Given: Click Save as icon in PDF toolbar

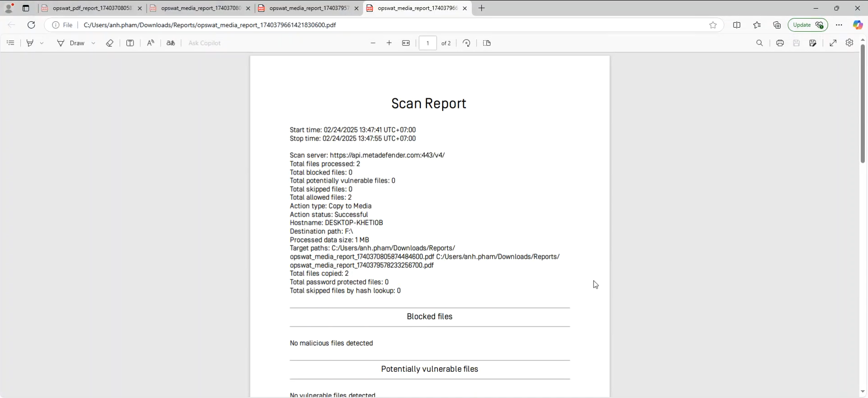Looking at the screenshot, I should [813, 43].
